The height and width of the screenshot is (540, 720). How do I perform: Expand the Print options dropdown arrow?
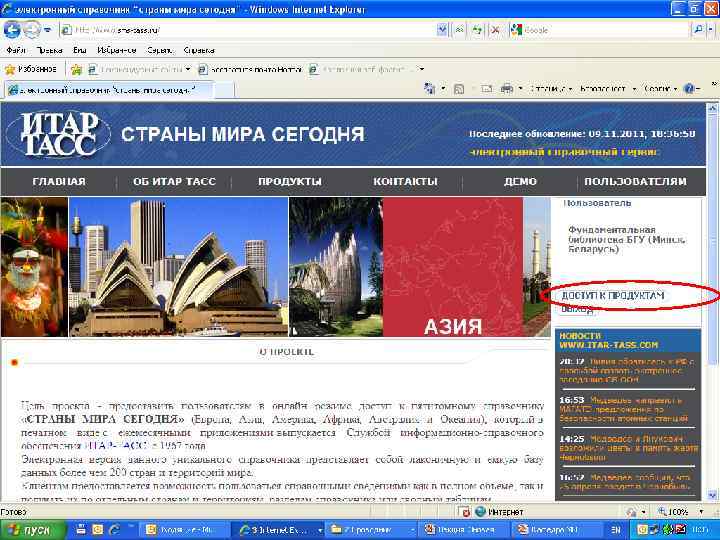click(x=520, y=89)
